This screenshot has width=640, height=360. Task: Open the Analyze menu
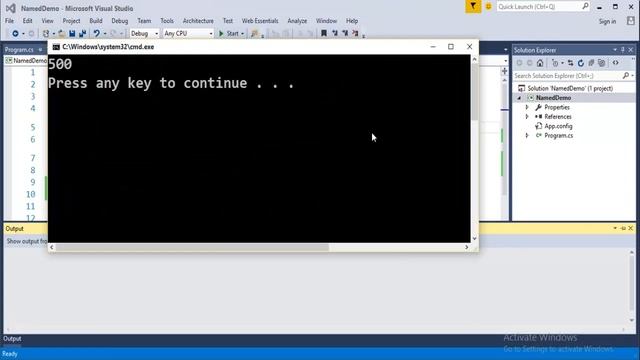click(297, 21)
